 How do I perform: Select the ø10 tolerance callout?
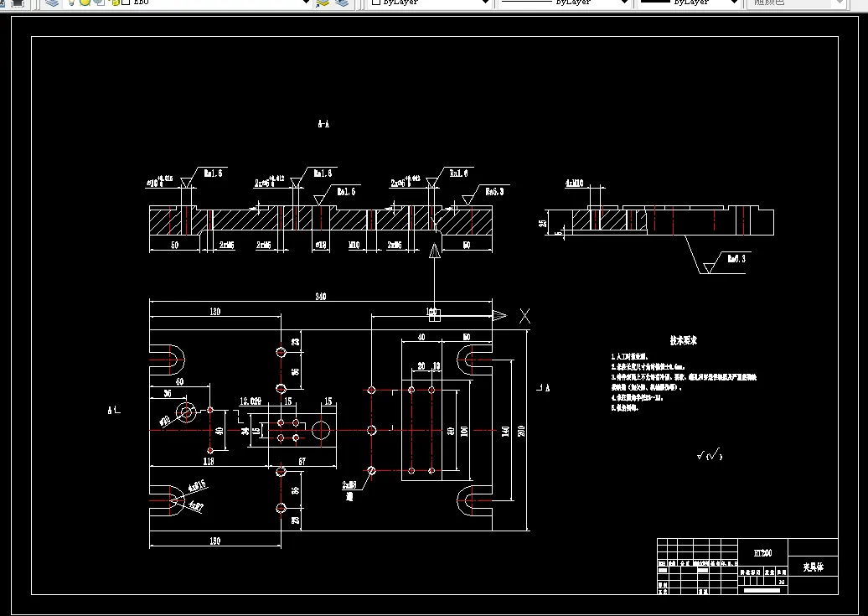(160, 181)
